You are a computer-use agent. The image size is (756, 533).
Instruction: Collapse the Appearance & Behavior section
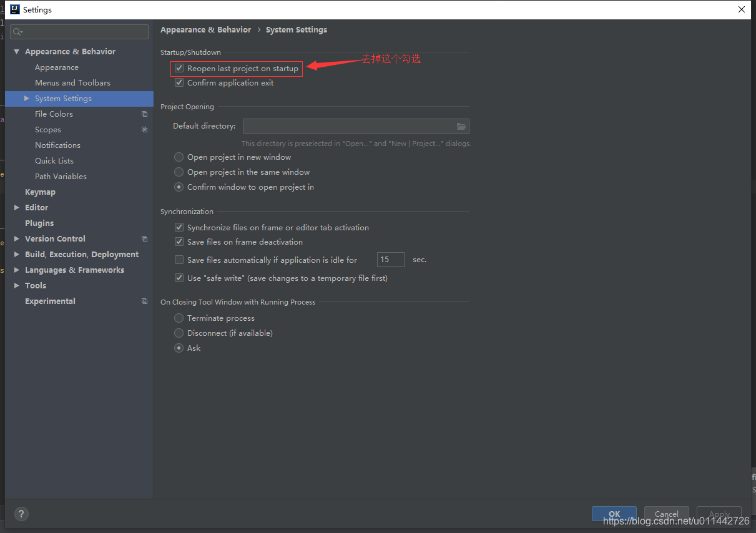(x=16, y=51)
